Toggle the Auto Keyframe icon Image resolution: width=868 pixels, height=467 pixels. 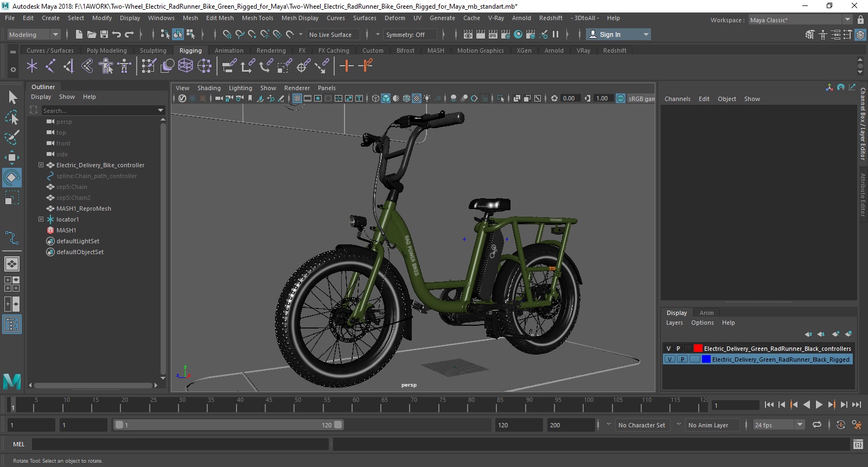click(x=841, y=425)
